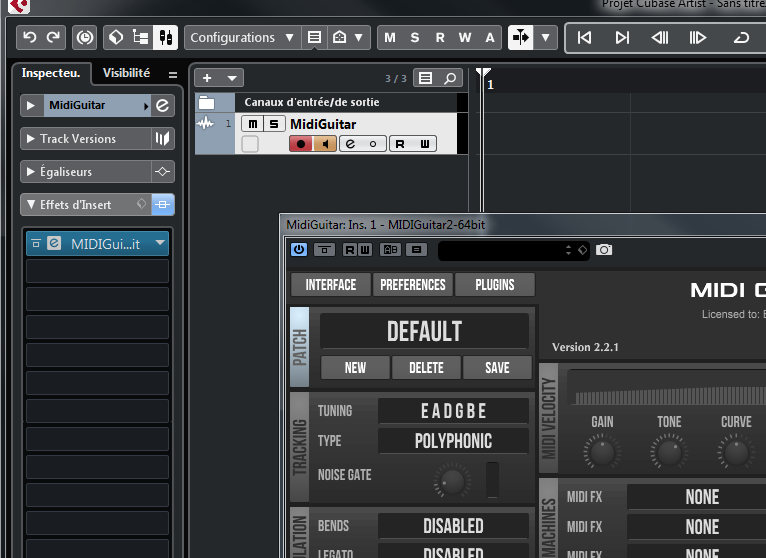This screenshot has width=766, height=558.
Task: Click the plugin bypass frame icon
Action: point(324,250)
